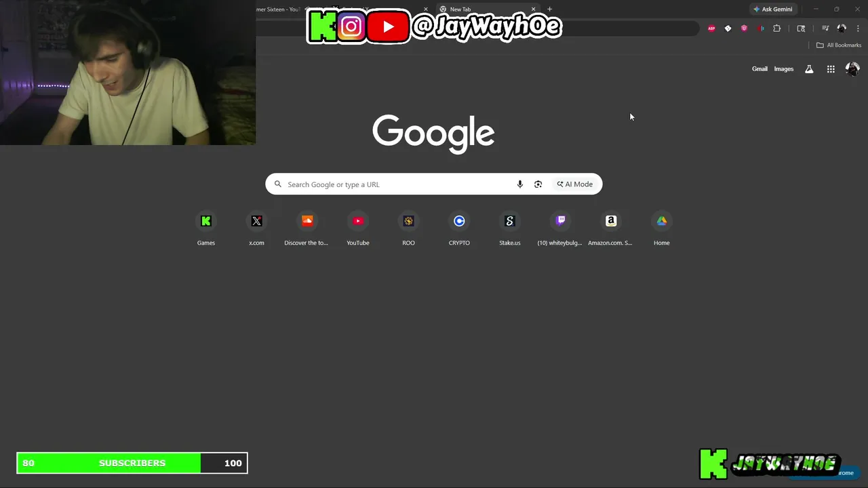Open the Gmail link
The image size is (868, 488).
click(759, 69)
